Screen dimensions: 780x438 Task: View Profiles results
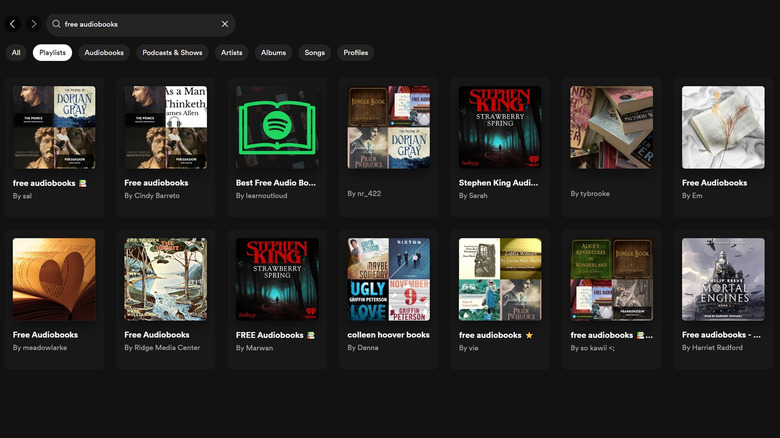coord(355,53)
